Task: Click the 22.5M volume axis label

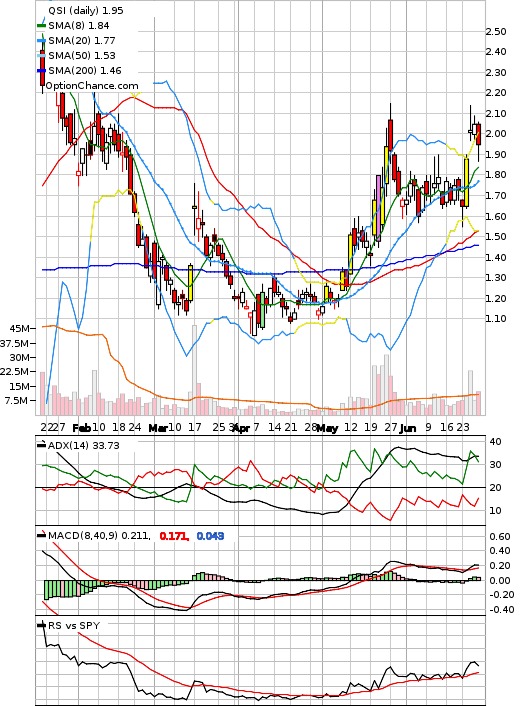Action: pos(16,371)
